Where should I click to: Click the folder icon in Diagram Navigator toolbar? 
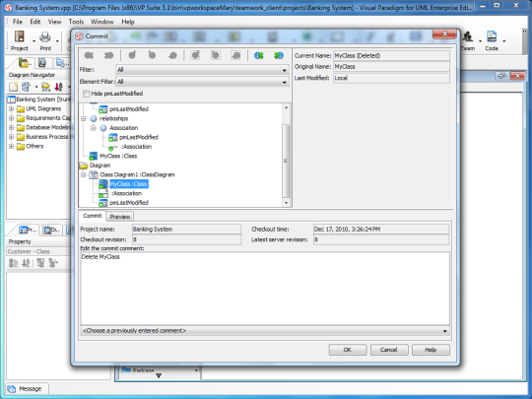click(x=45, y=87)
